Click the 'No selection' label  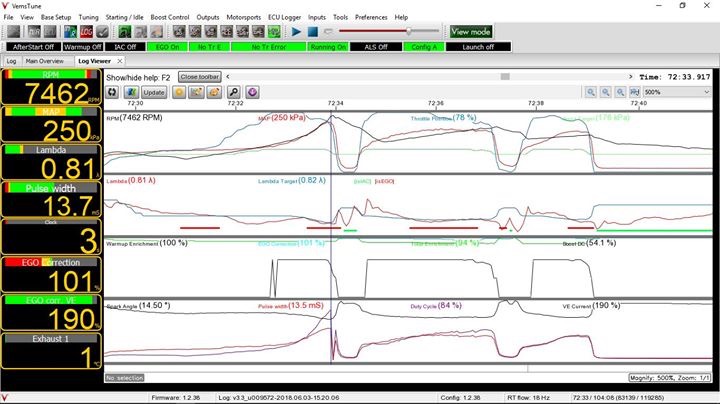[x=124, y=378]
